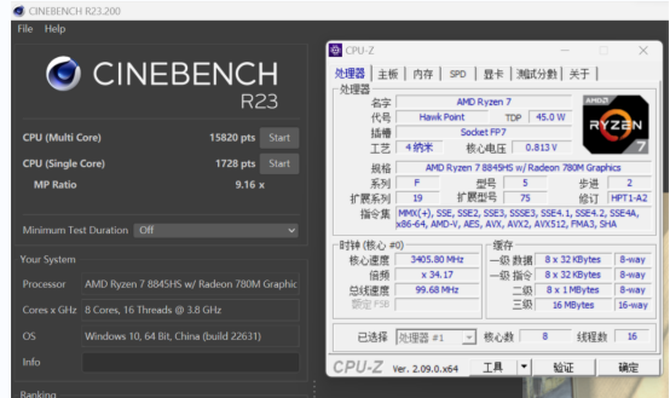Click the 工具 button in CPU-Z
Viewport: 670px width, 398px height.
point(493,367)
